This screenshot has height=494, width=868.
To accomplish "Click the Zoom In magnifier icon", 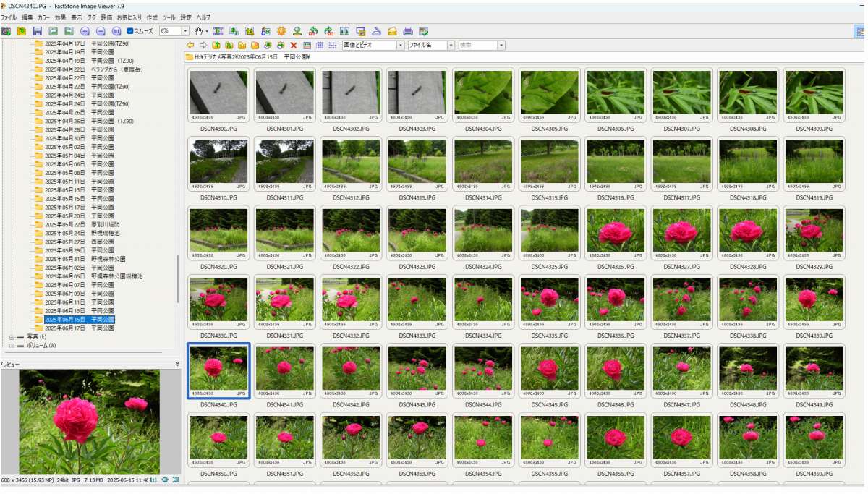I will click(x=85, y=31).
